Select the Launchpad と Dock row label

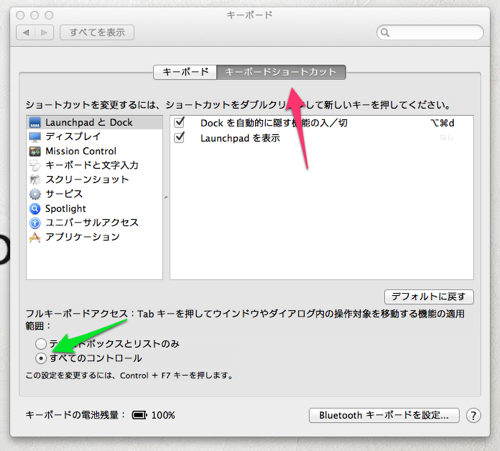tap(89, 123)
